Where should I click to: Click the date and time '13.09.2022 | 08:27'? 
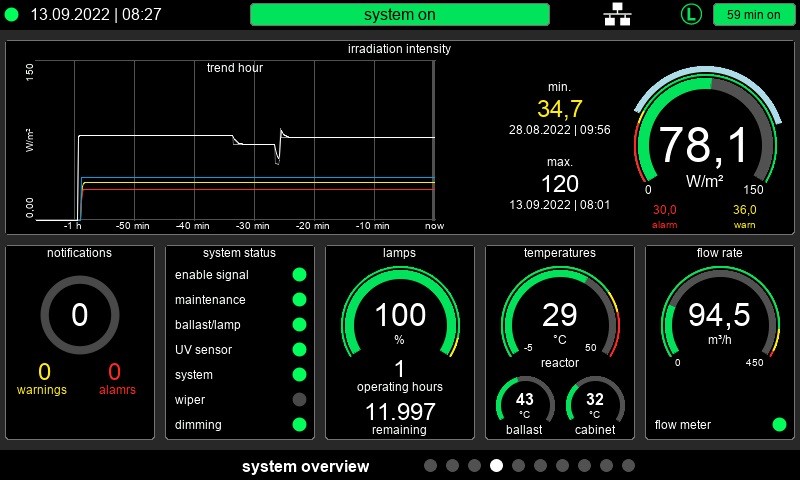(x=96, y=14)
